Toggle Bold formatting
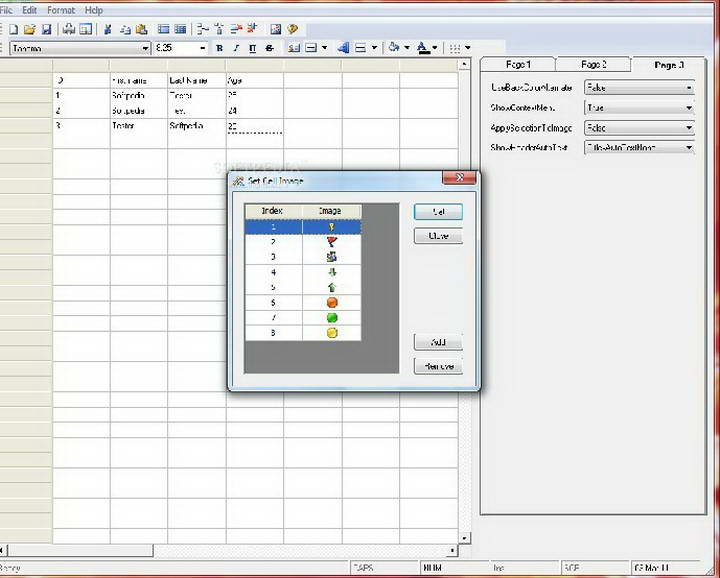 pos(220,48)
